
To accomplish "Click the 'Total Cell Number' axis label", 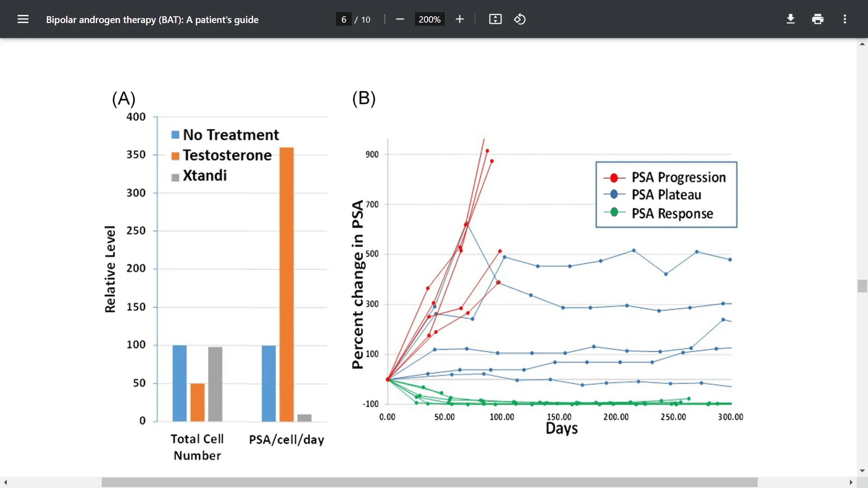I will pyautogui.click(x=197, y=447).
